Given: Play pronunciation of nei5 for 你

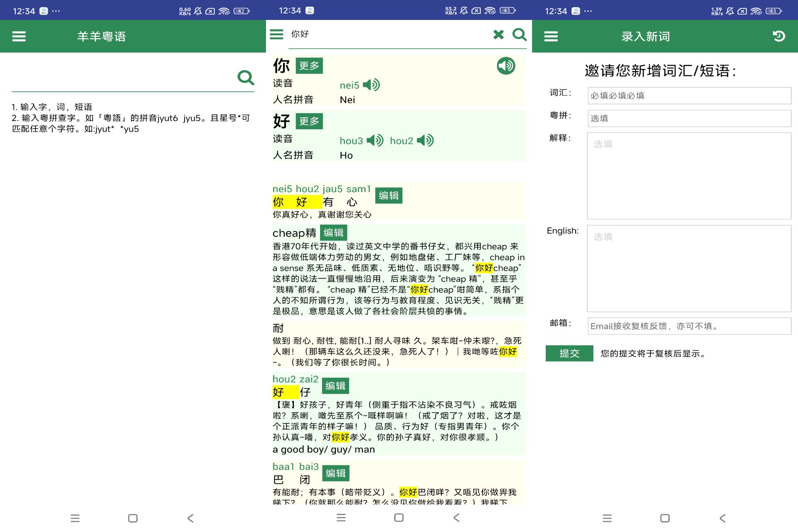Looking at the screenshot, I should [x=371, y=85].
